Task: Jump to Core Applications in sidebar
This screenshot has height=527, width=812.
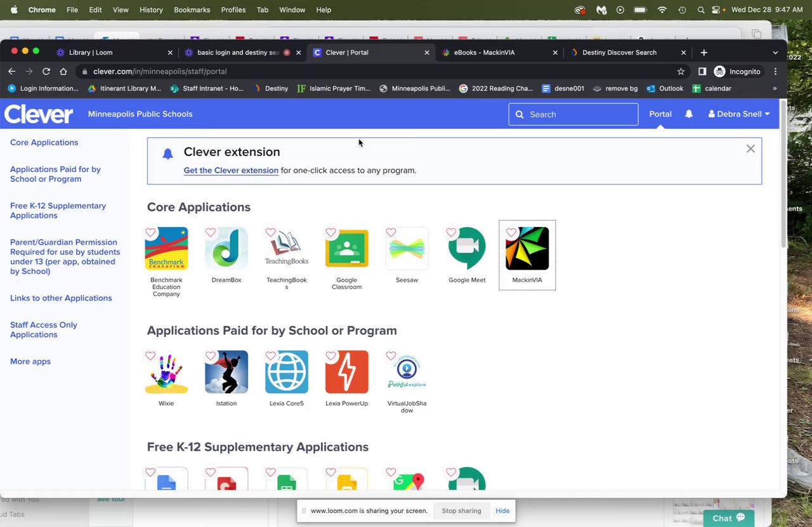Action: tap(44, 143)
